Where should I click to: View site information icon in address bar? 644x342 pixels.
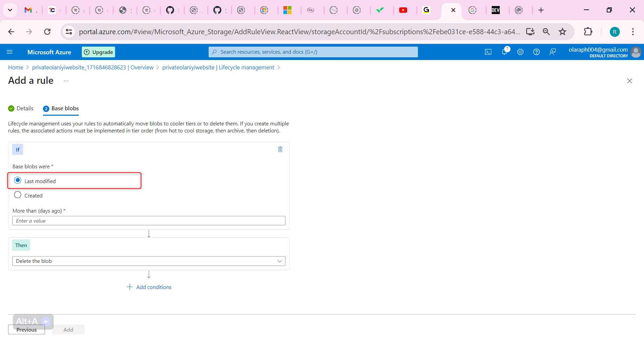click(x=69, y=32)
